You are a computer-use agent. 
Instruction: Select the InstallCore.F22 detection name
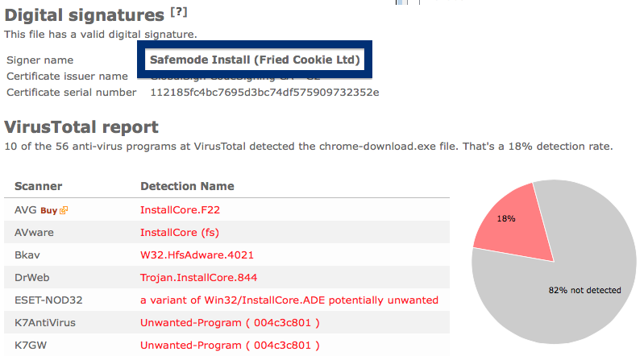click(x=180, y=210)
